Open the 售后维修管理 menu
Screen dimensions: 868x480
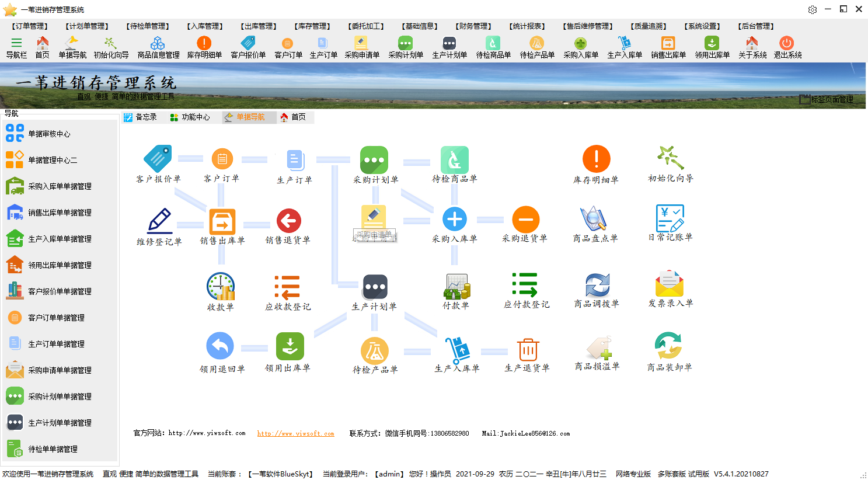[x=588, y=26]
